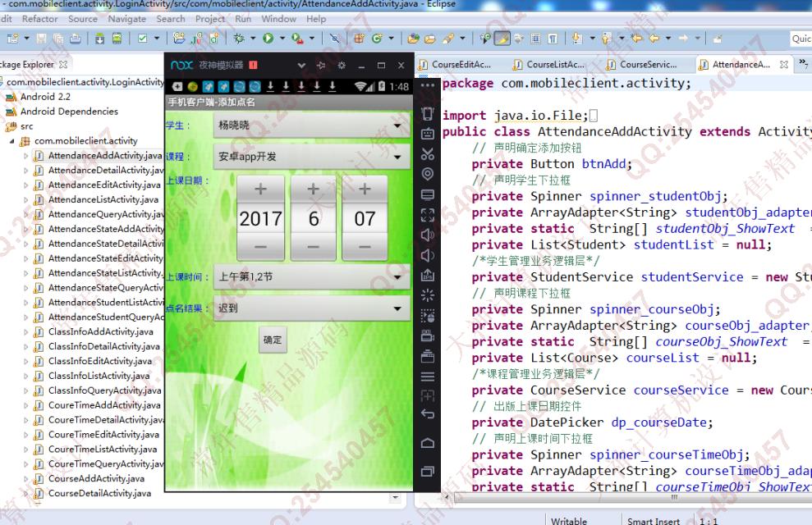Click the Nox emulator settings gear icon
Screen dimensions: 812x525
pyautogui.click(x=342, y=65)
